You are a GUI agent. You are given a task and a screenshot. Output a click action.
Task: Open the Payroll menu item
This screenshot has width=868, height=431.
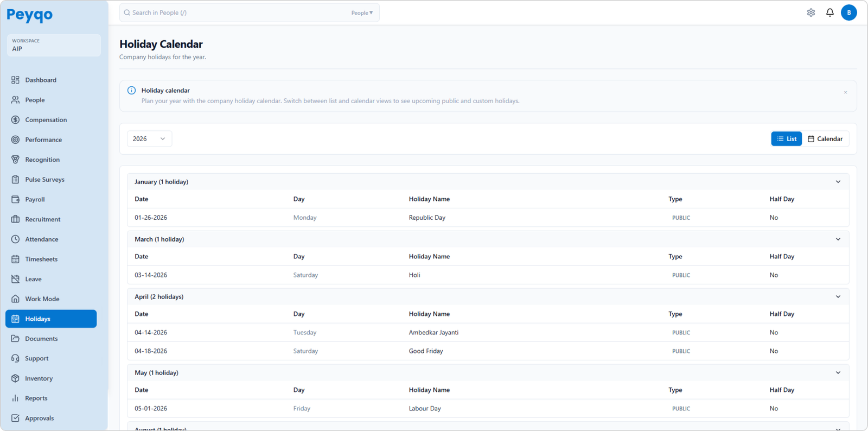[x=51, y=199]
